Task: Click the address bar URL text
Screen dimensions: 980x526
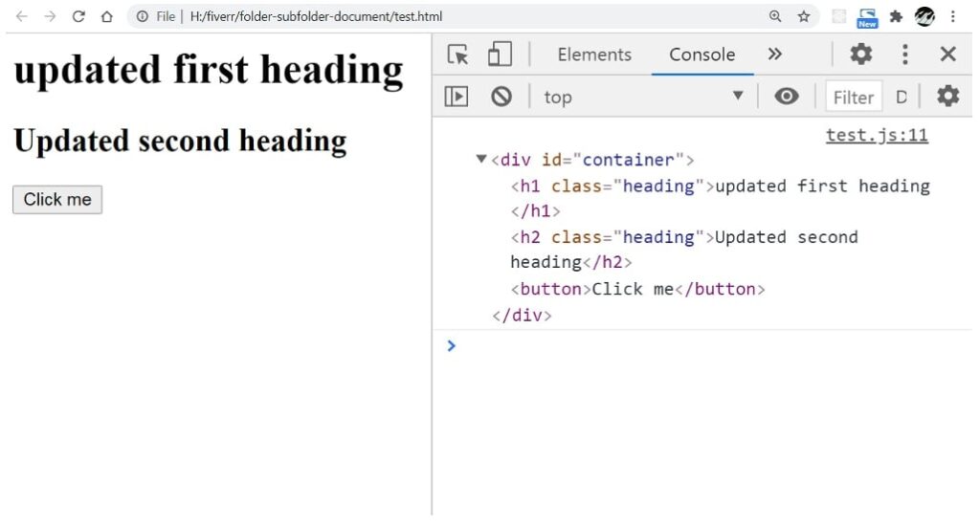Action: click(x=316, y=16)
